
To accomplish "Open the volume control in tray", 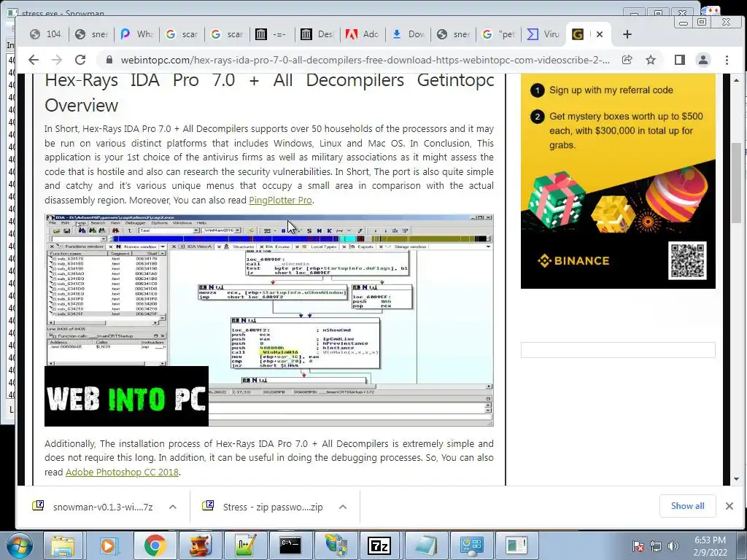I will pos(673,546).
